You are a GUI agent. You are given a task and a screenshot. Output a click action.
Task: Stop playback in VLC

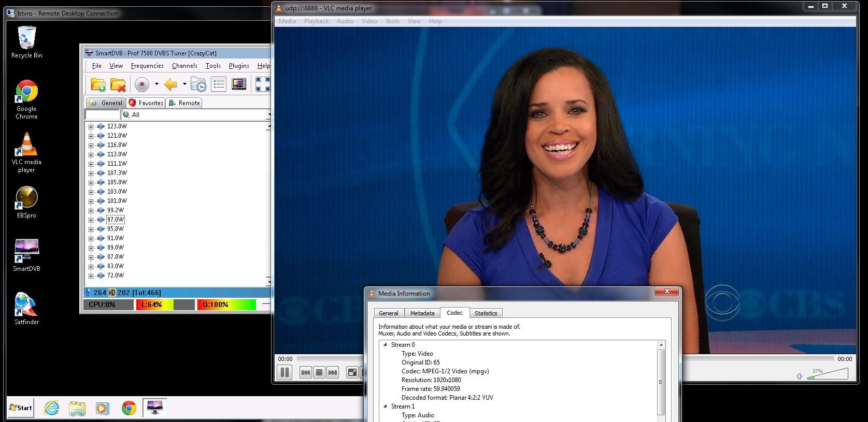point(319,372)
